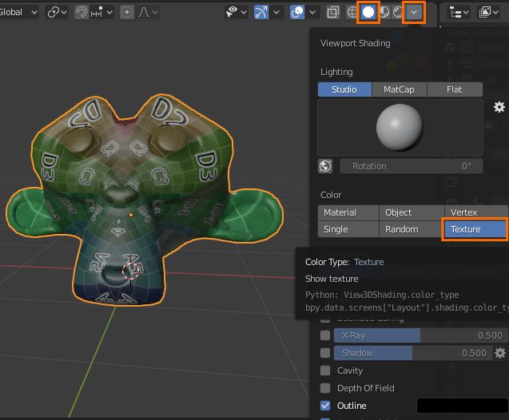Enable the X-Ray checkbox
This screenshot has height=420, width=509.
325,335
